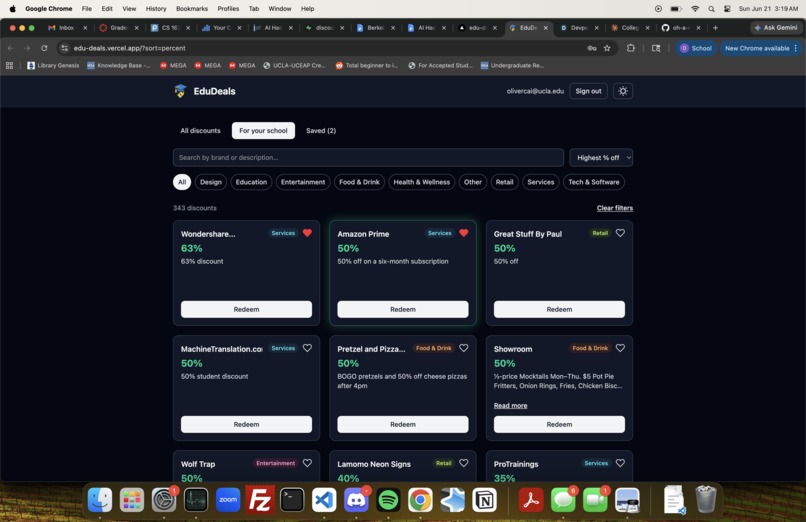Click the EduDeals graduation cap logo
This screenshot has width=806, height=522.
(180, 91)
